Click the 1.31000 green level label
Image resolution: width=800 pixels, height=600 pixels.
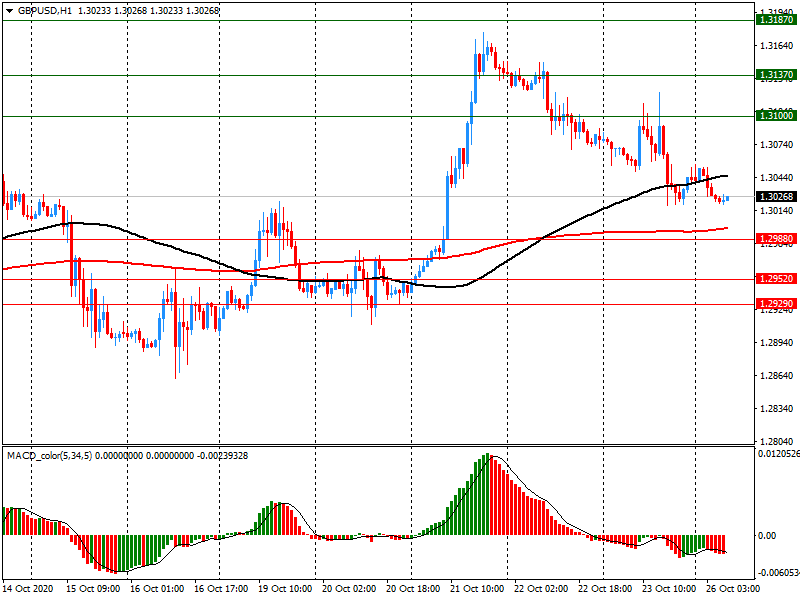pyautogui.click(x=776, y=116)
